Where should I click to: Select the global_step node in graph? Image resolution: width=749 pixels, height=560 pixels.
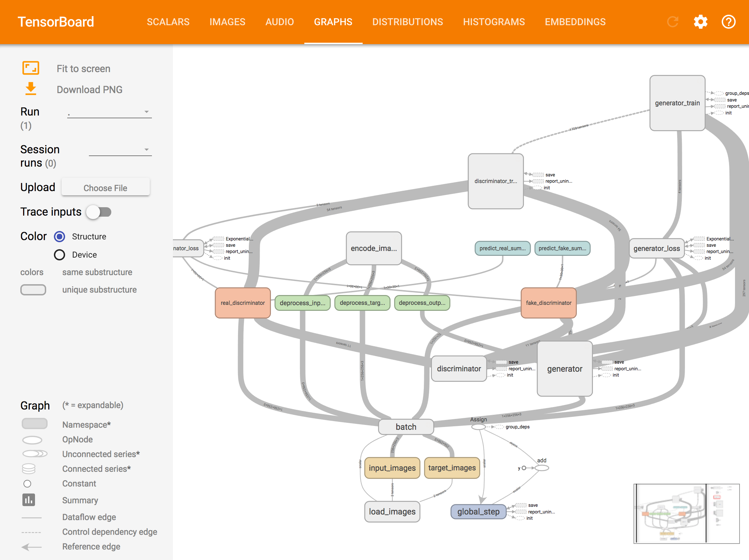pyautogui.click(x=478, y=512)
